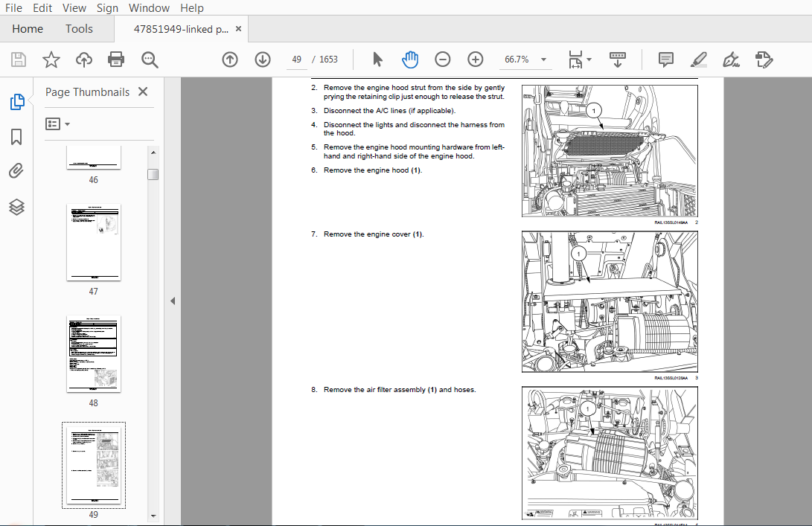812x526 pixels.
Task: Click thumbnail scrollbar down arrow
Action: [x=153, y=516]
